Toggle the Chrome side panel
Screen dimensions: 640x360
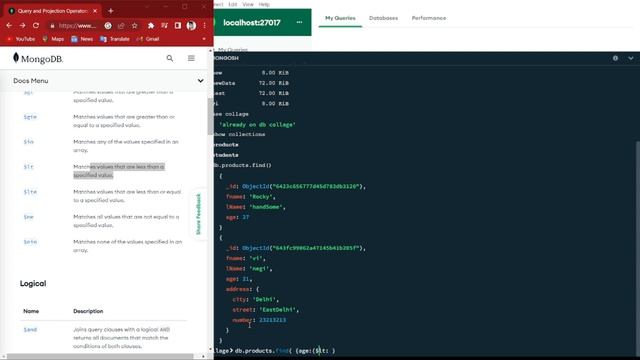(178, 26)
